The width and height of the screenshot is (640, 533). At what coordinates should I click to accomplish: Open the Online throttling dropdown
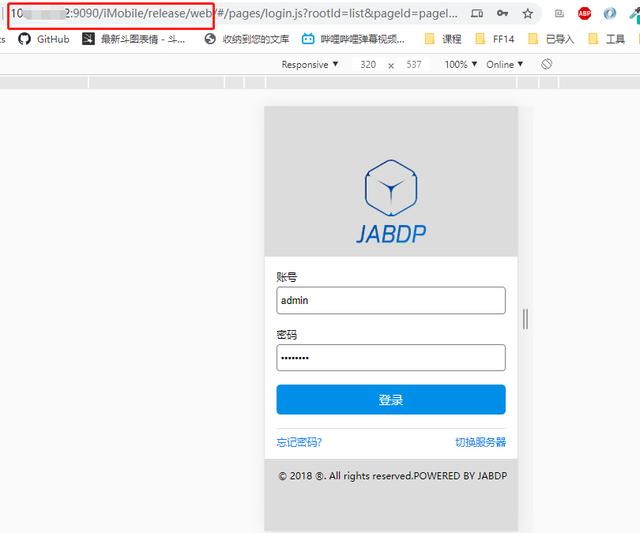point(504,64)
